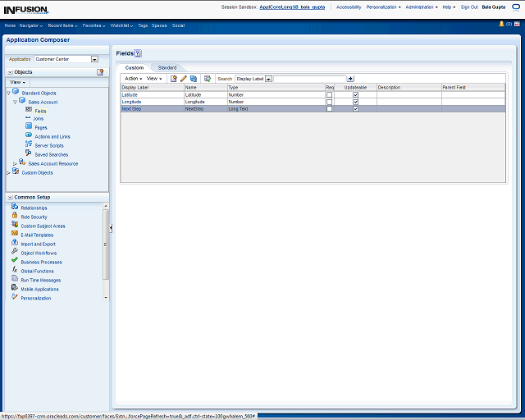Click the Fields help question mark icon
This screenshot has width=525, height=420.
[138, 52]
